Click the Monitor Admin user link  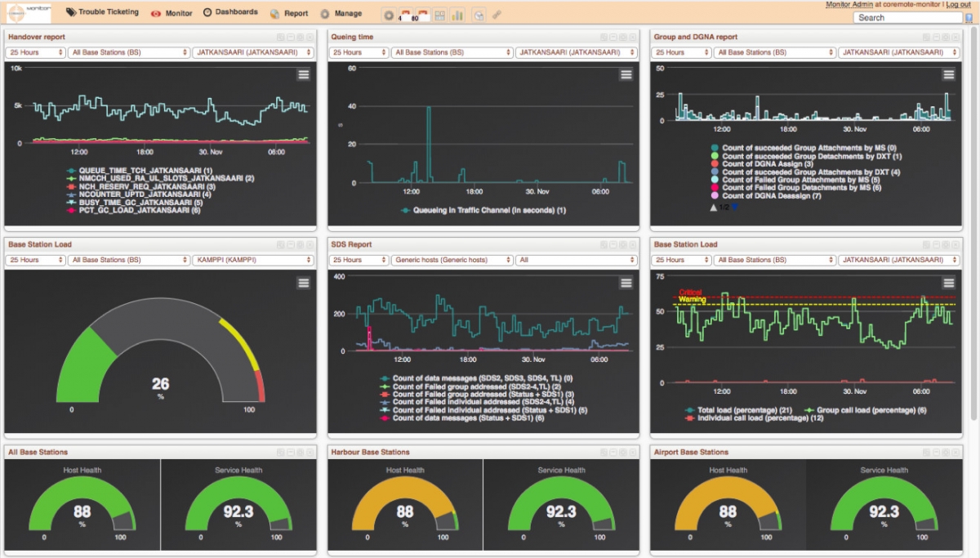coord(849,5)
